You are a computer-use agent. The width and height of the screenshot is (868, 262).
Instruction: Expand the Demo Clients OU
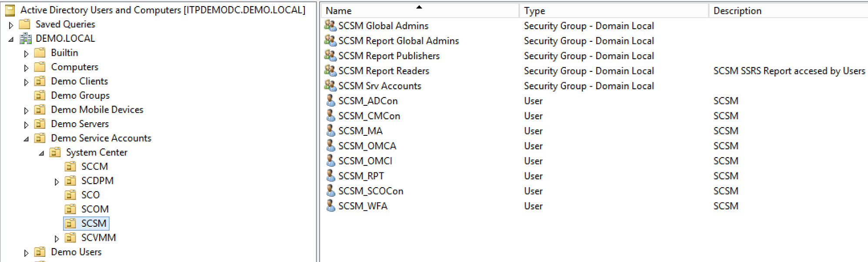click(26, 82)
